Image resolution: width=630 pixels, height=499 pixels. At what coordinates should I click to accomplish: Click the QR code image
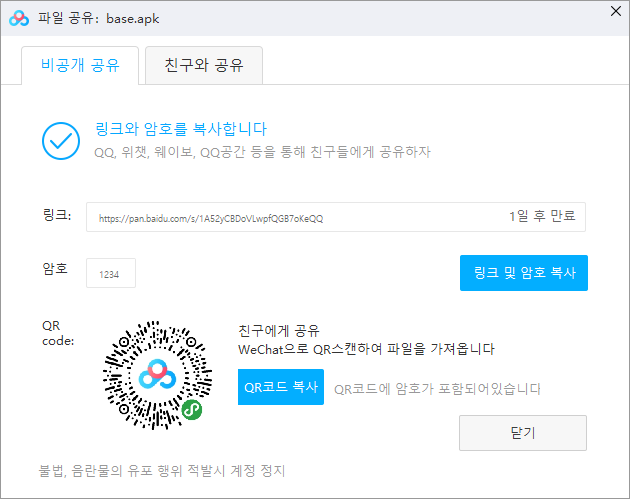158,375
